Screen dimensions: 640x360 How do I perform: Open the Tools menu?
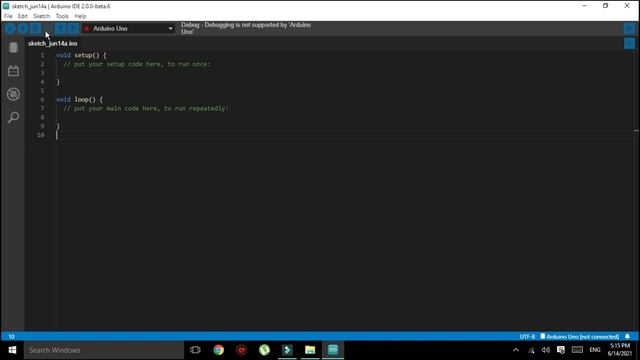pos(62,16)
